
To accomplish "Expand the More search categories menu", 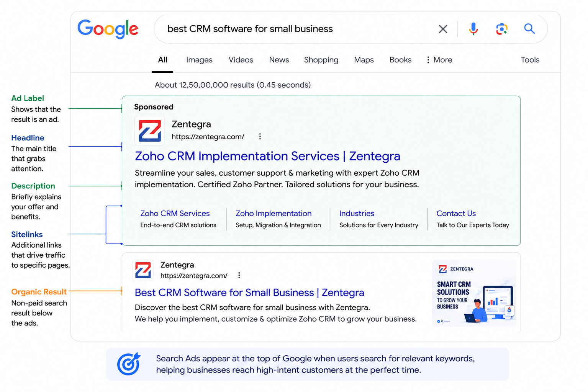I will (439, 60).
